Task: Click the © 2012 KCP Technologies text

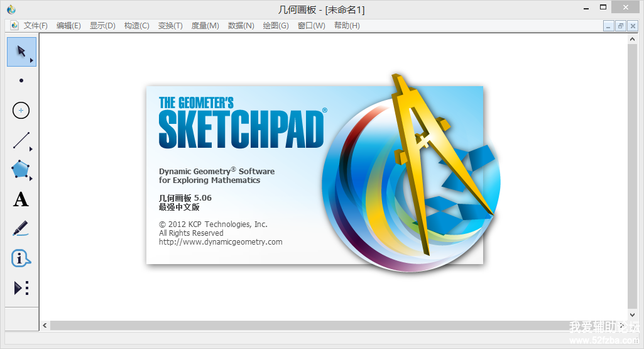Action: point(213,224)
